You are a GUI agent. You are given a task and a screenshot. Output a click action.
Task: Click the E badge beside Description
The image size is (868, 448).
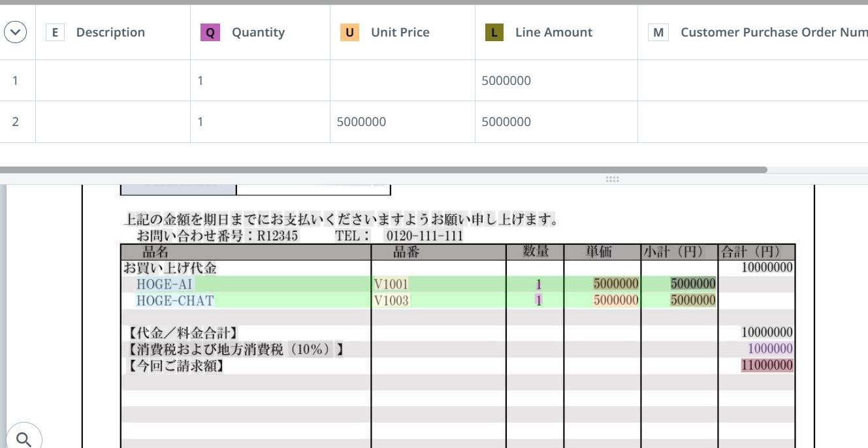click(55, 32)
